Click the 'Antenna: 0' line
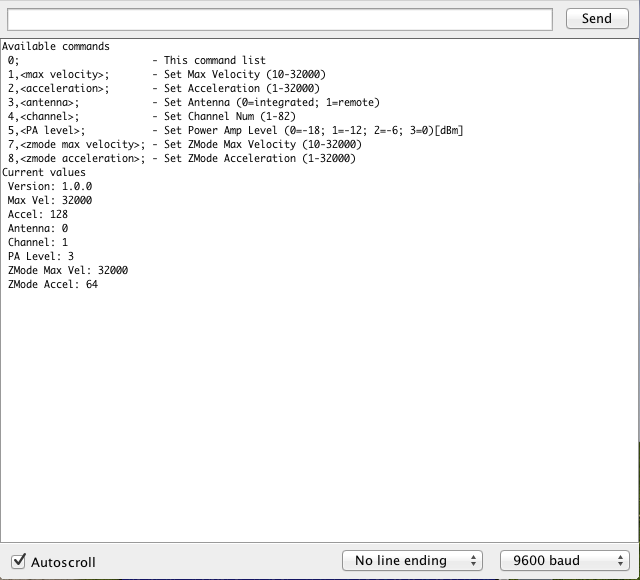This screenshot has height=580, width=640. point(38,228)
